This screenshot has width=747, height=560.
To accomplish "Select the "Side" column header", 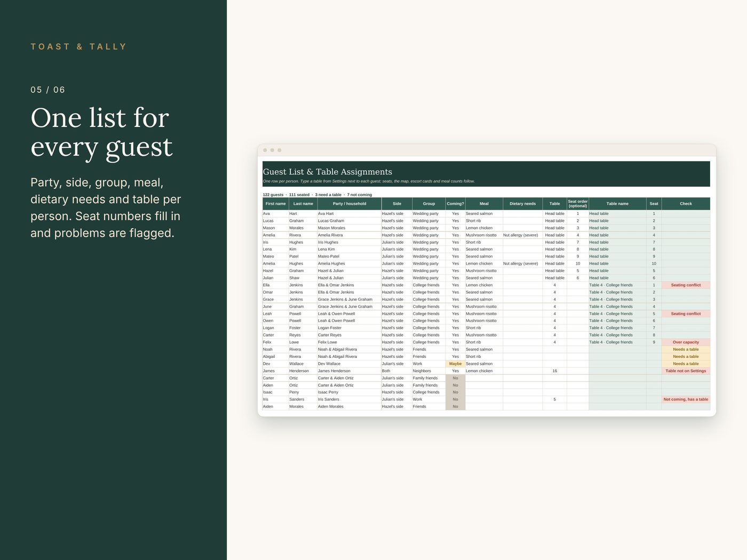I will click(x=397, y=204).
